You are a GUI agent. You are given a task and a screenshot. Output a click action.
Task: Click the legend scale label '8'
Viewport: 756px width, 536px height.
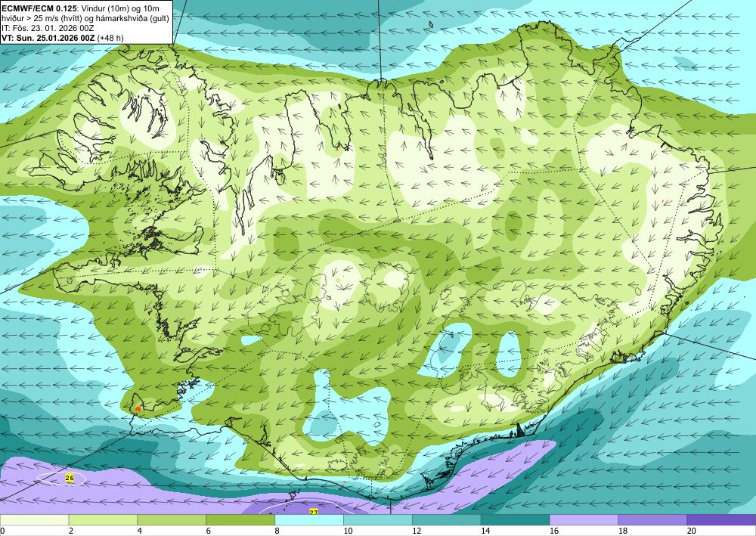(x=277, y=531)
